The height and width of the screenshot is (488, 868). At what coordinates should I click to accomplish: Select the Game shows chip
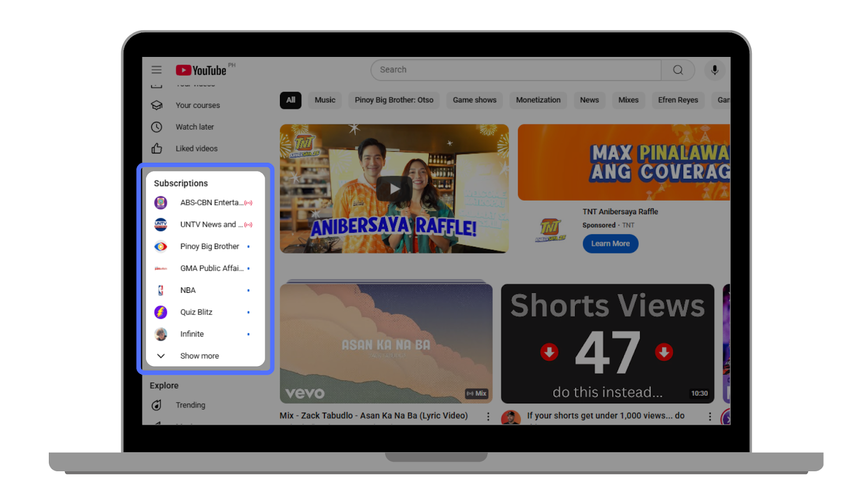tap(475, 100)
